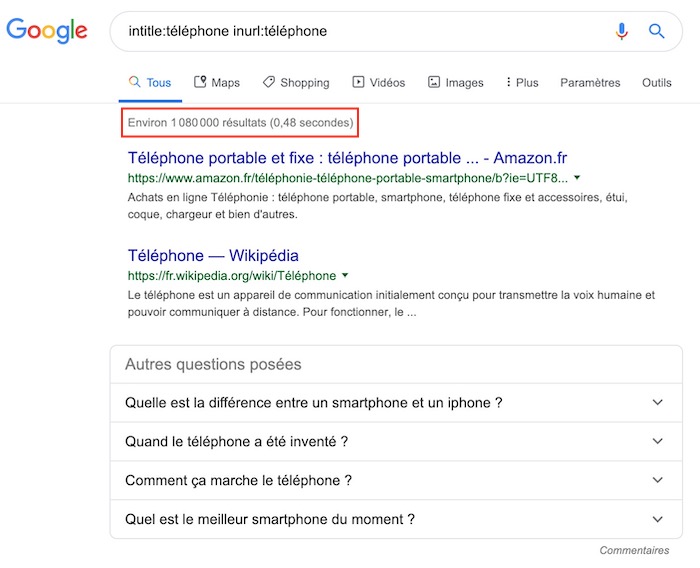The image size is (700, 568).
Task: Open the Amazon.fr Téléphone portable result
Action: pos(347,158)
